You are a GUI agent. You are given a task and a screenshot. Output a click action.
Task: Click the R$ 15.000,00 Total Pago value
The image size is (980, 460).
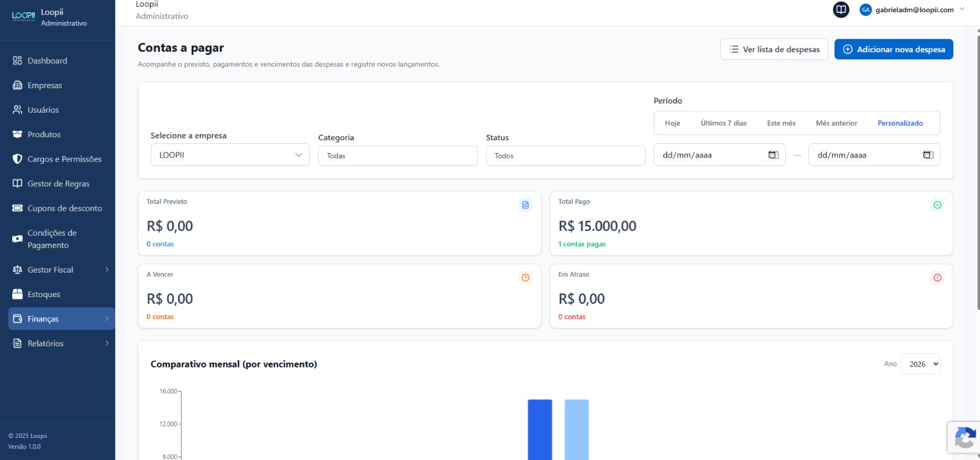tap(597, 226)
